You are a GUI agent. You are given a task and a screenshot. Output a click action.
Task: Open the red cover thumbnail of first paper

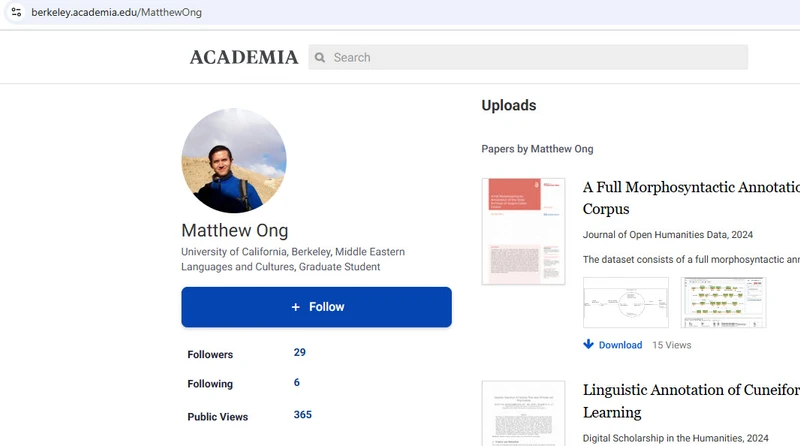point(523,231)
